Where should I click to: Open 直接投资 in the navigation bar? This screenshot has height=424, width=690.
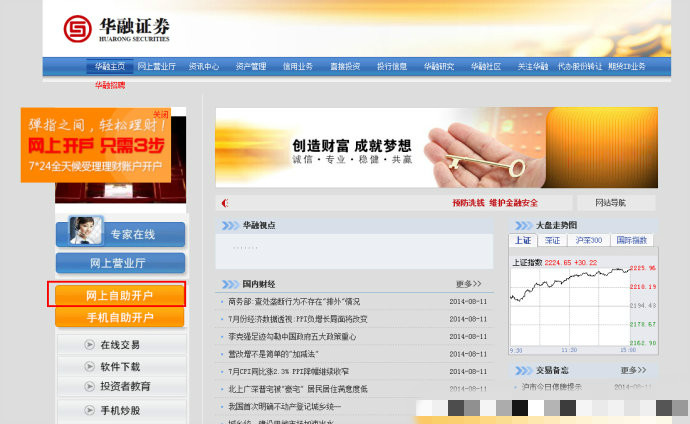345,66
